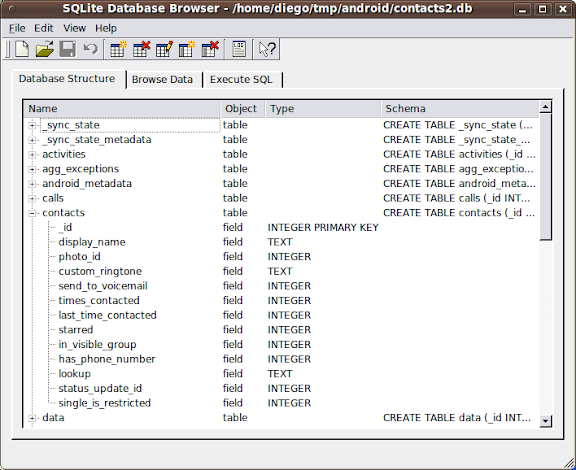The height and width of the screenshot is (470, 576).
Task: Expand the activities table node
Action: click(x=32, y=155)
